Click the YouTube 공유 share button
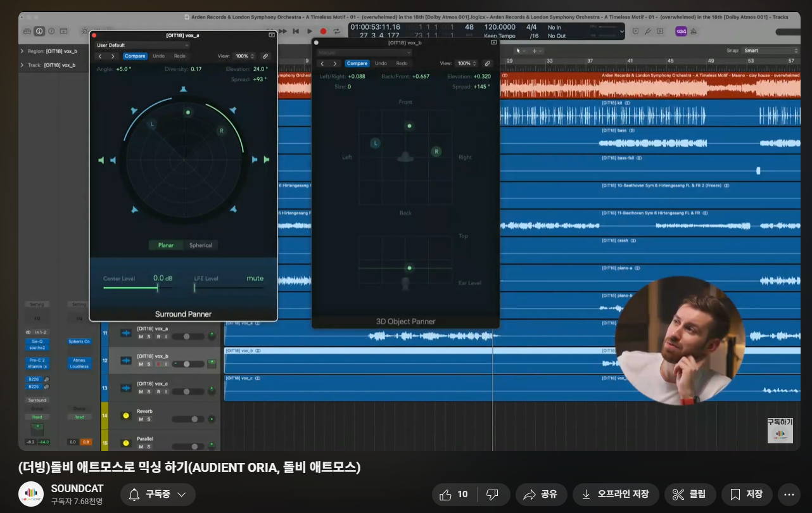812x513 pixels. coord(541,495)
